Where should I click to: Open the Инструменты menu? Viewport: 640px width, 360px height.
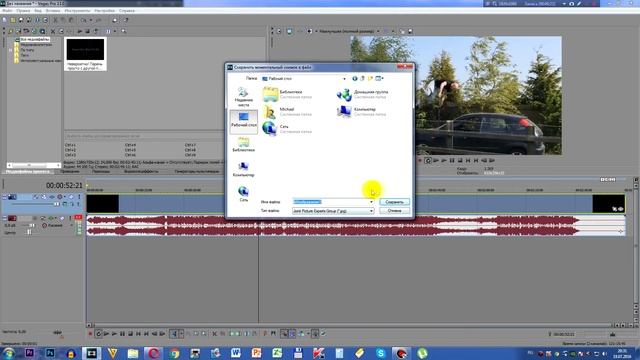[x=77, y=11]
